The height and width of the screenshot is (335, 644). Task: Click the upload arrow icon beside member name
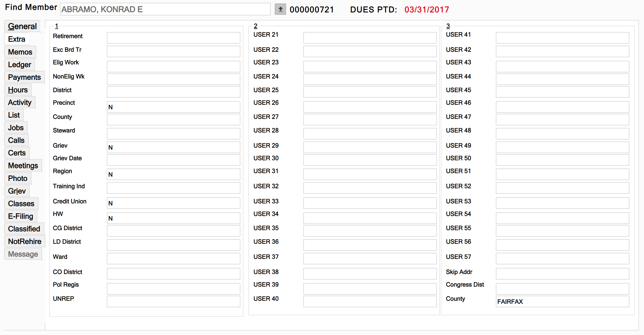[x=280, y=10]
